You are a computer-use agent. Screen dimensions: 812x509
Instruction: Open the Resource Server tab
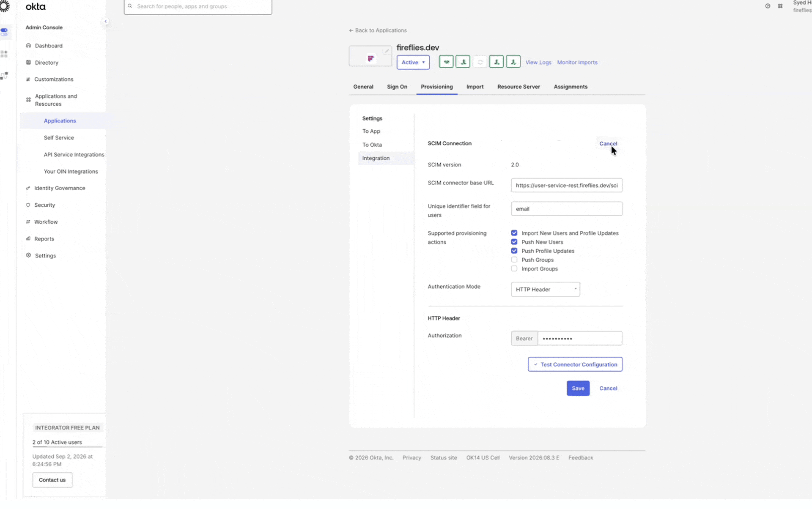[519, 87]
